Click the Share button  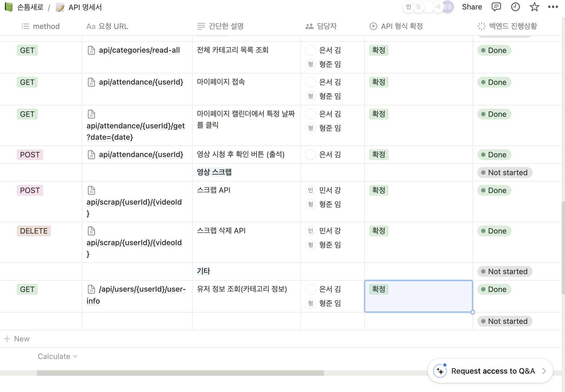[x=472, y=7]
